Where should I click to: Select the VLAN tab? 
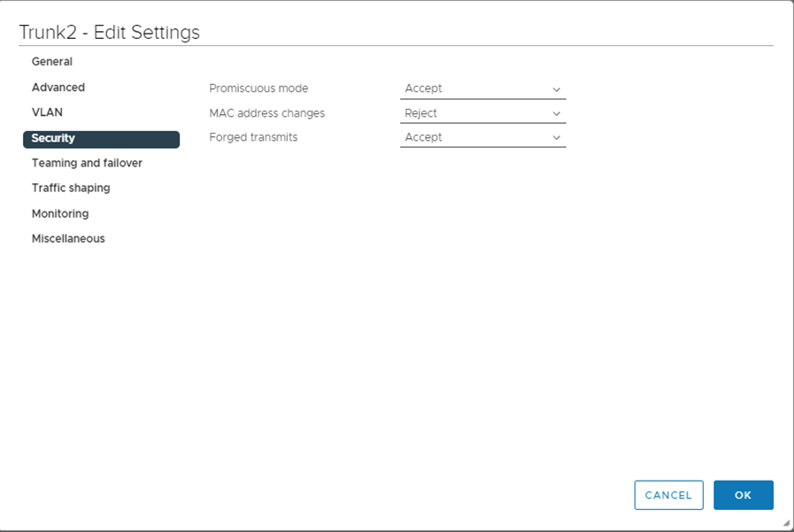coord(47,112)
